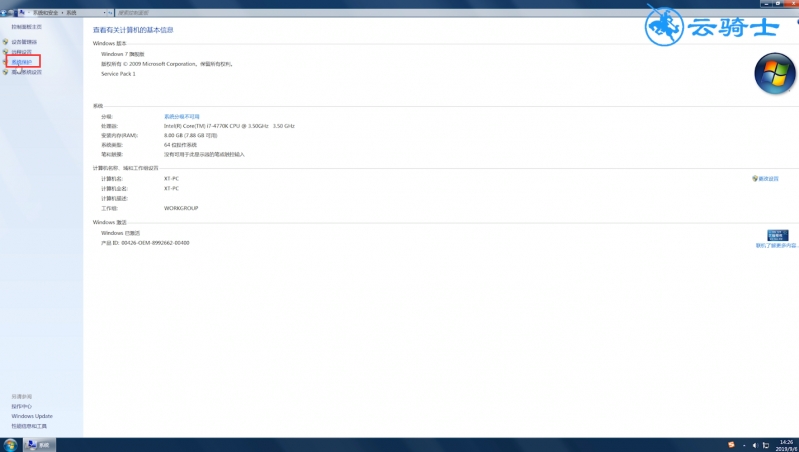Click the Action Center flag tray icon

[x=765, y=445]
